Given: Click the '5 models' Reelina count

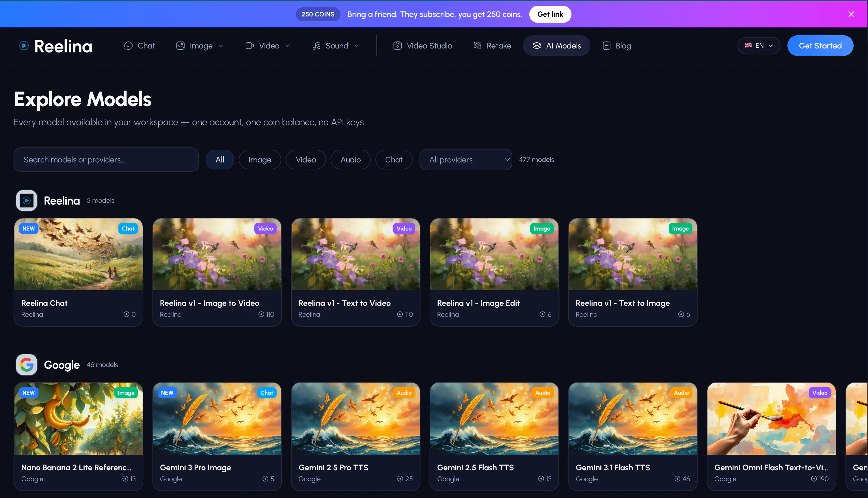Looking at the screenshot, I should 100,201.
